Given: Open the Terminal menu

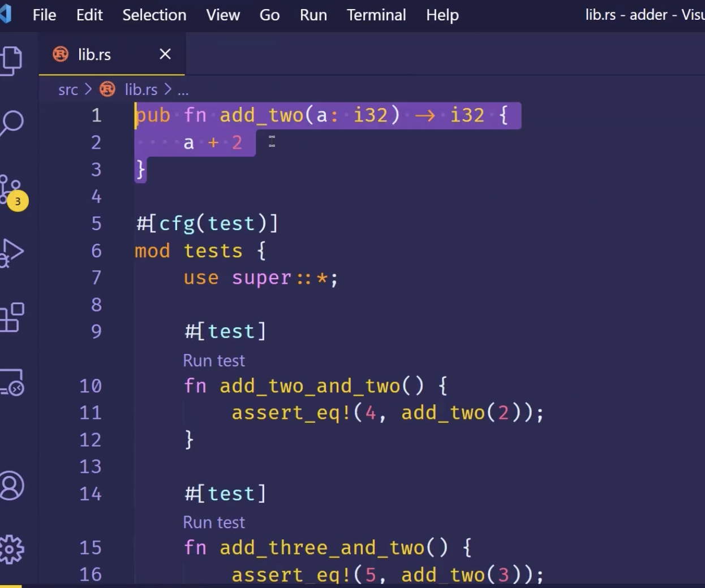Looking at the screenshot, I should pos(376,15).
